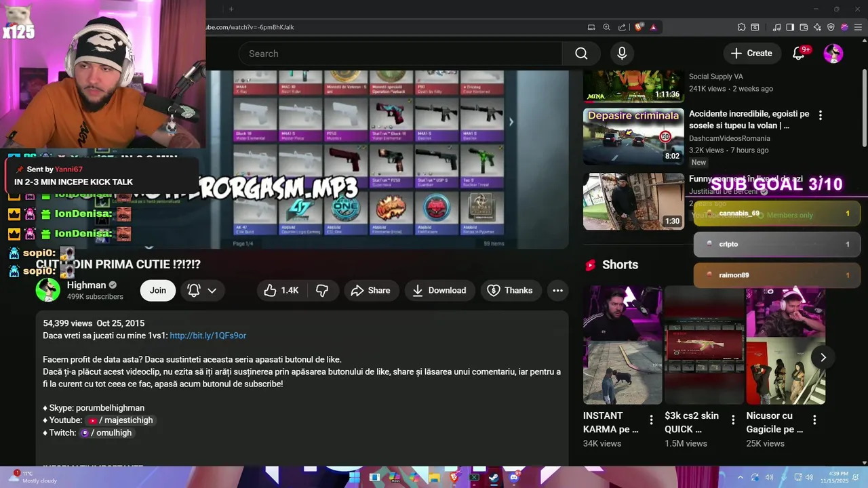This screenshot has width=868, height=488.
Task: Open the Accidente incredibile video title
Action: tap(749, 119)
